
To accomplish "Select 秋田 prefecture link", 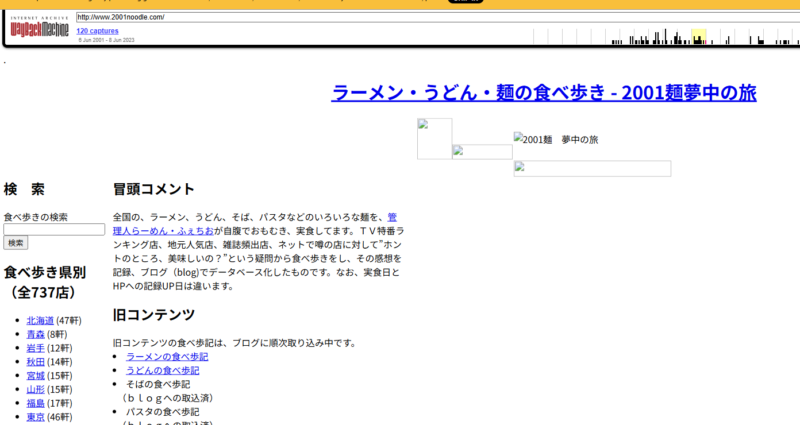I will pyautogui.click(x=36, y=362).
